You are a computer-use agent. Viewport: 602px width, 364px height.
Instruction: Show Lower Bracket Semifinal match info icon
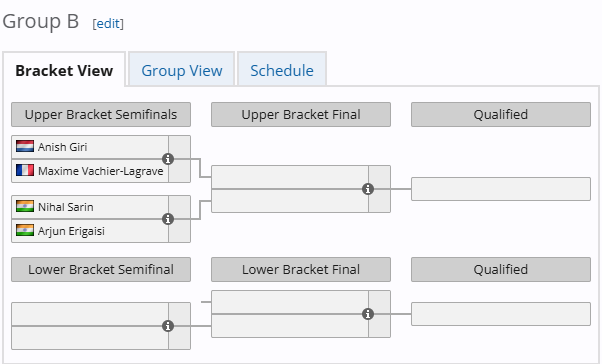[168, 326]
